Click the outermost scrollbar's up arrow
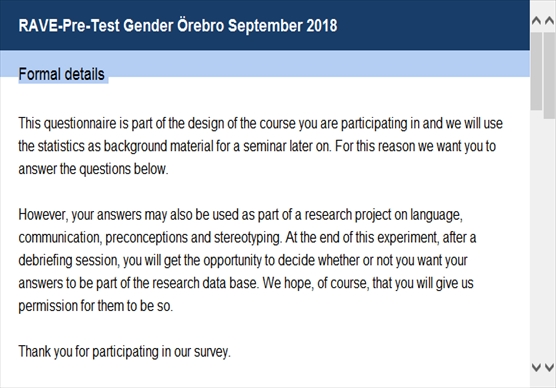Screen dimensions: 556x388 (549, 21)
